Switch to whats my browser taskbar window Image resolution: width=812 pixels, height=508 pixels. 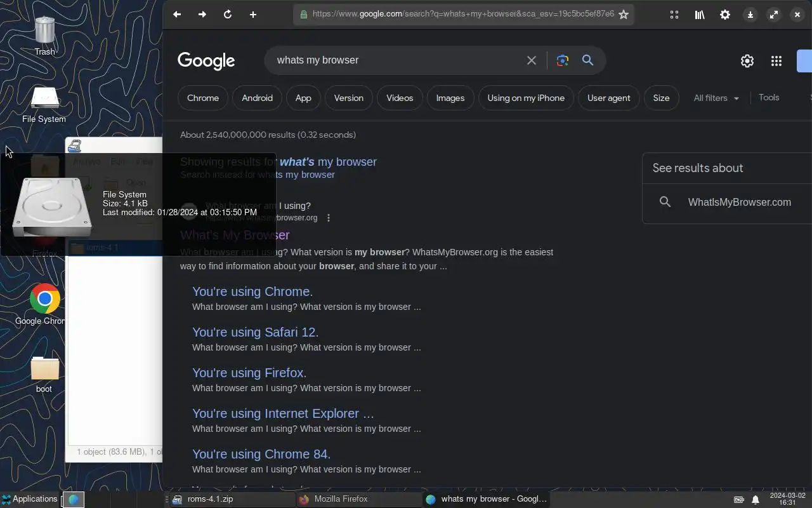tap(486, 499)
